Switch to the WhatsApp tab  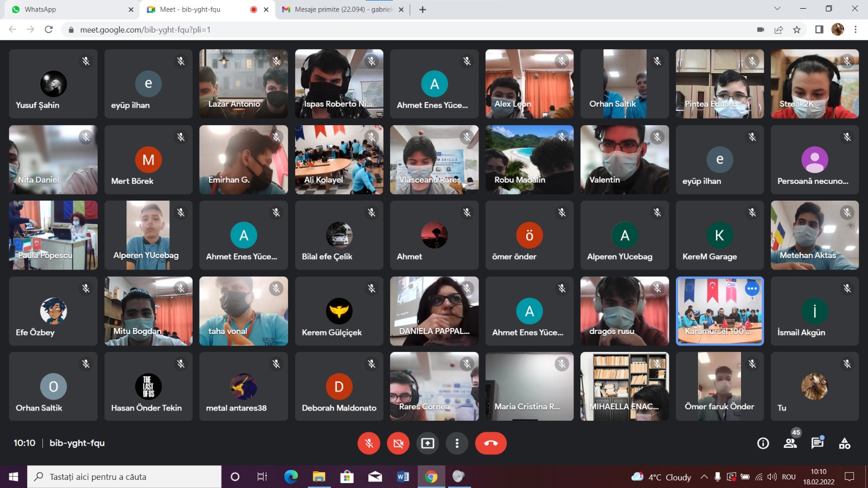(x=71, y=9)
